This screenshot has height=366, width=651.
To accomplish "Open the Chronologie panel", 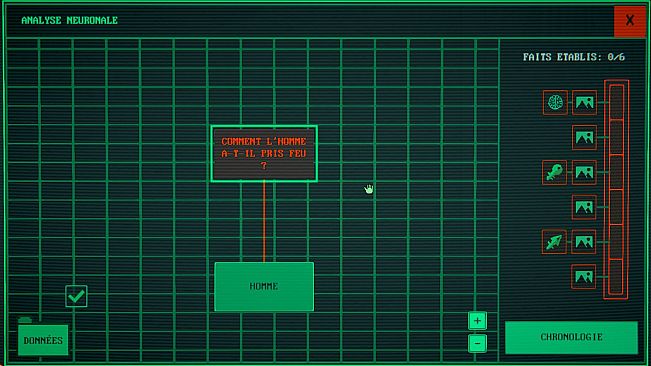I will 571,337.
